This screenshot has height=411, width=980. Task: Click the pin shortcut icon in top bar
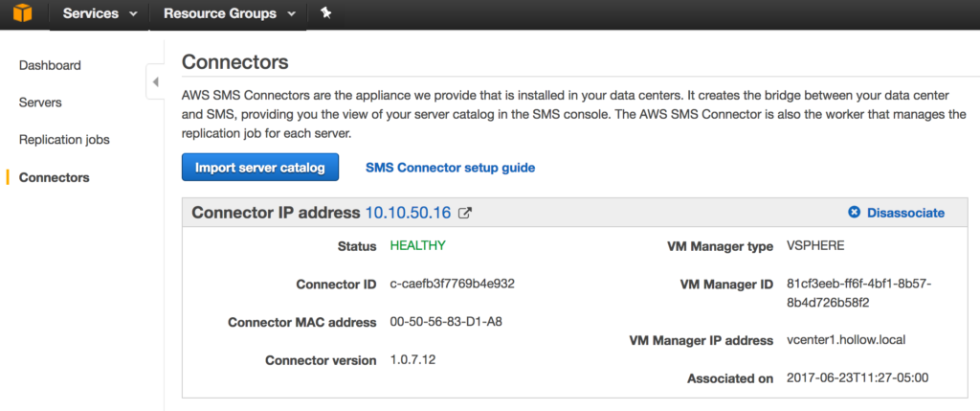click(325, 13)
